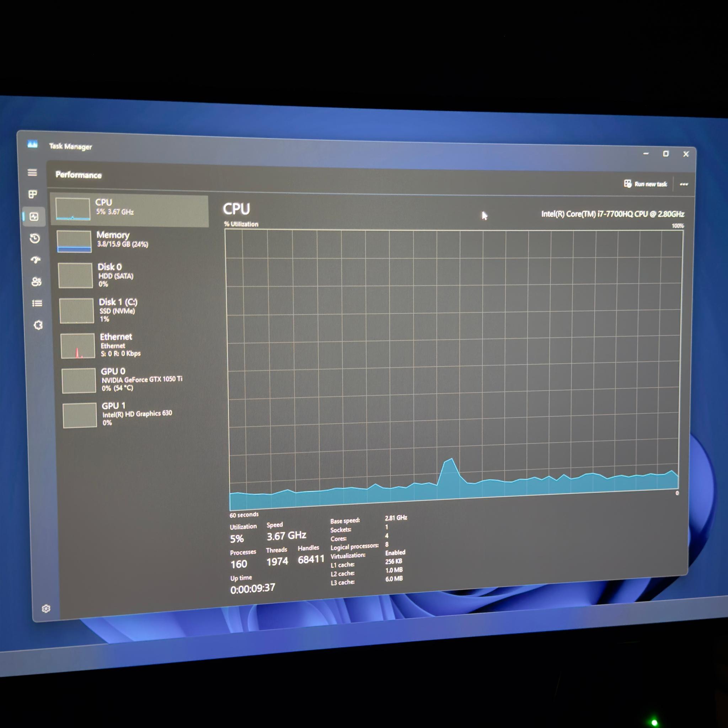Select the CPU entry in performance list
The height and width of the screenshot is (728, 728).
(x=129, y=210)
